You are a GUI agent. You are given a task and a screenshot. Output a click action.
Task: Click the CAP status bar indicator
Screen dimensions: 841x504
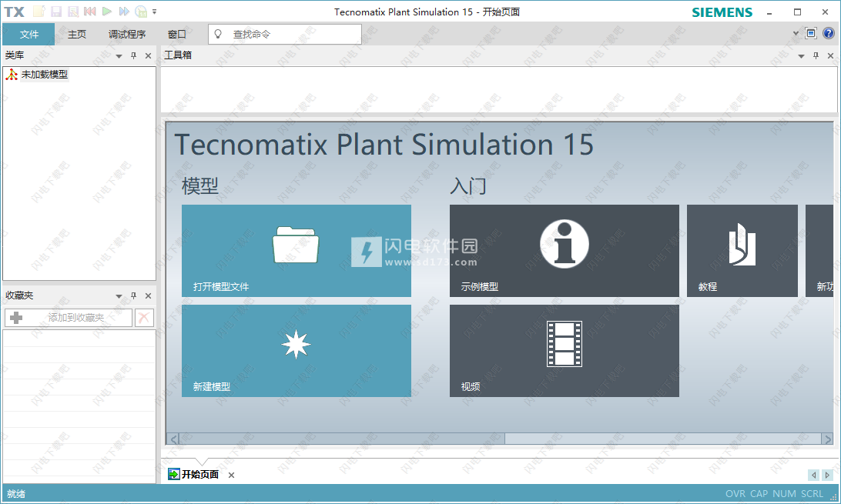pyautogui.click(x=759, y=494)
